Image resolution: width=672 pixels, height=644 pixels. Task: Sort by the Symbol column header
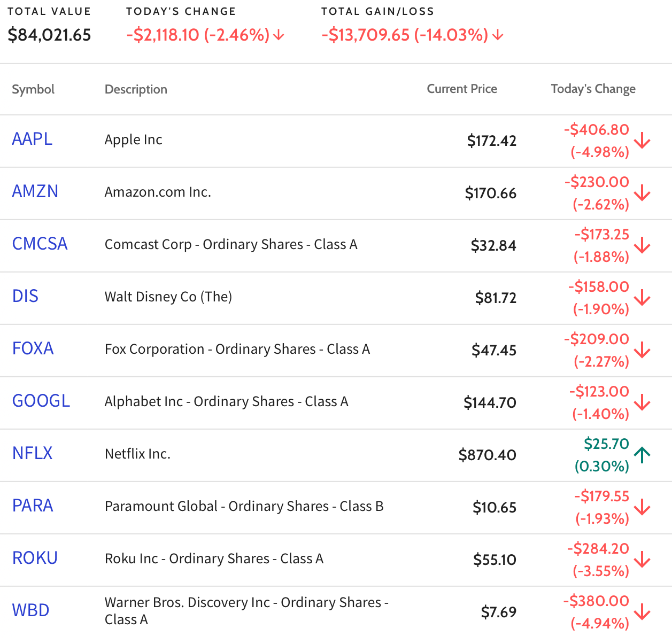(33, 89)
